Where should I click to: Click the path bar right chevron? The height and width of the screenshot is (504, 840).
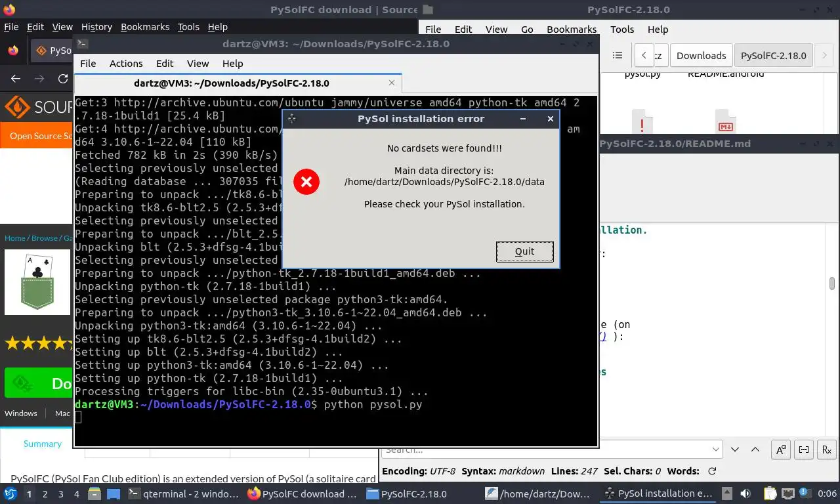click(824, 56)
